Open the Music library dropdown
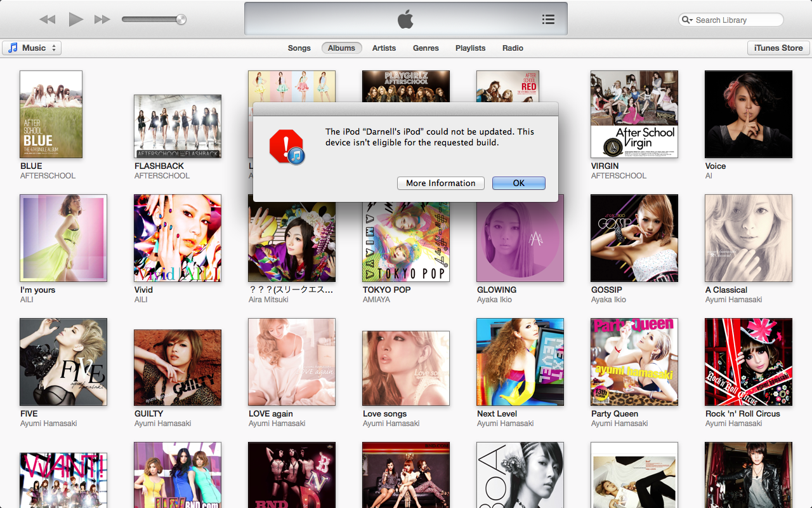 (32, 48)
